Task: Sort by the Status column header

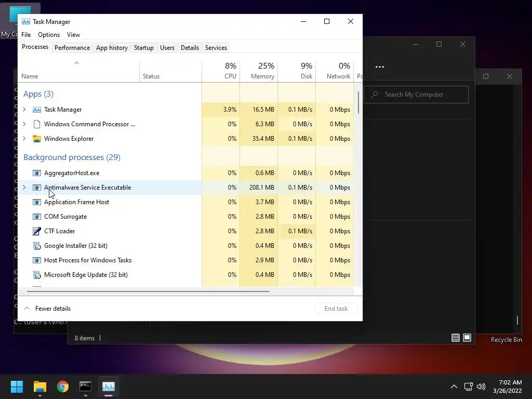Action: pos(170,71)
